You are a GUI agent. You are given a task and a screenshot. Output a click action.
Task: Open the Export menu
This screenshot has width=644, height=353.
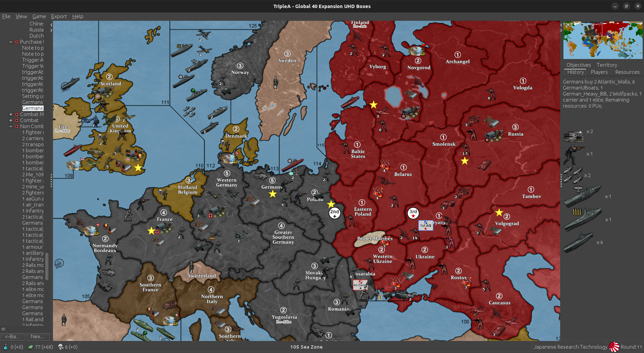point(59,16)
